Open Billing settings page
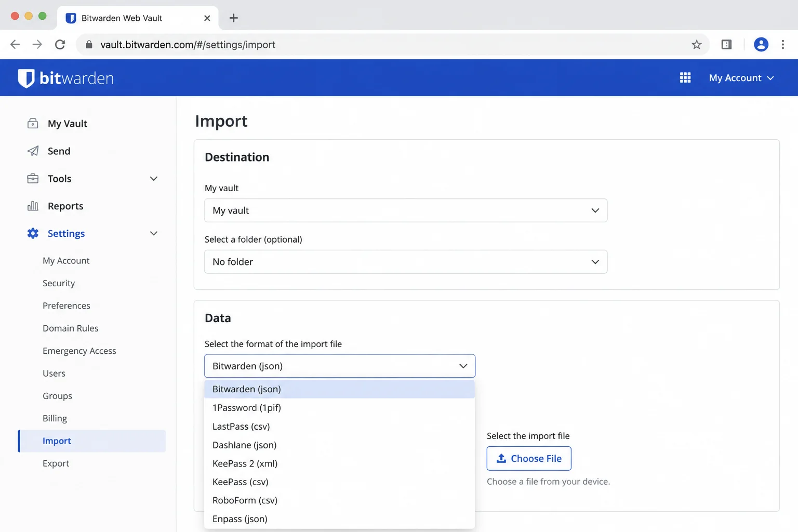 [x=55, y=418]
